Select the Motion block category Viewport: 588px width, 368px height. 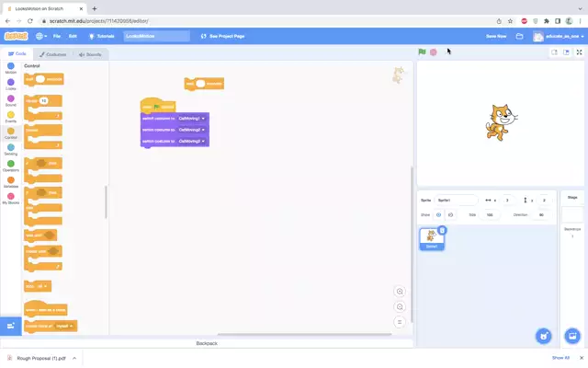(10, 68)
